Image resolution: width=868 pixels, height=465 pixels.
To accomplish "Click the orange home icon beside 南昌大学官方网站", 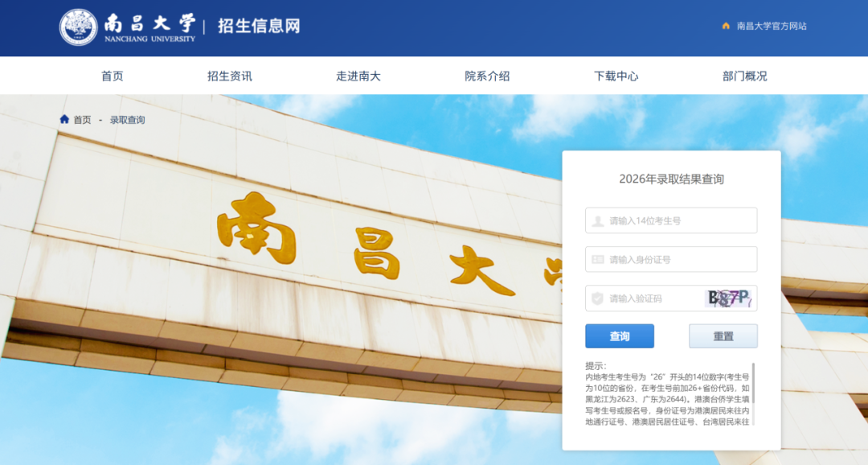I will coord(726,26).
